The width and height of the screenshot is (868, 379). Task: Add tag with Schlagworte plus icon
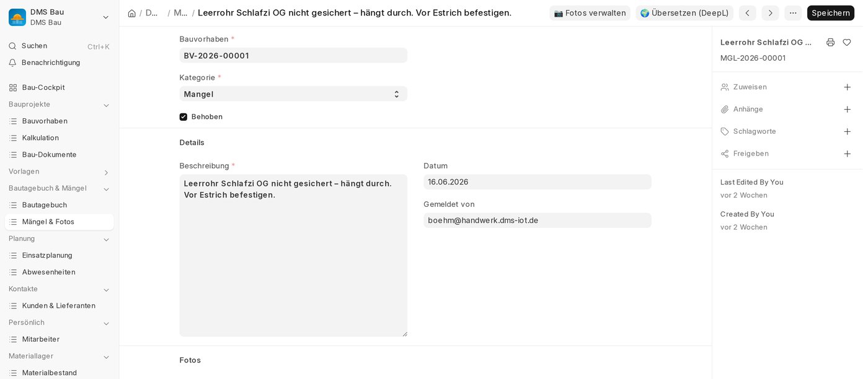(x=847, y=132)
